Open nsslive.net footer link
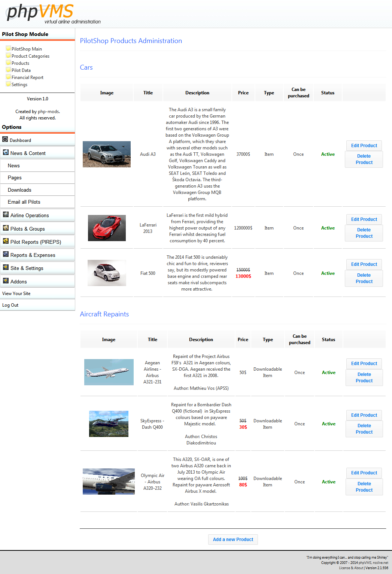The width and height of the screenshot is (392, 574). coord(380,563)
